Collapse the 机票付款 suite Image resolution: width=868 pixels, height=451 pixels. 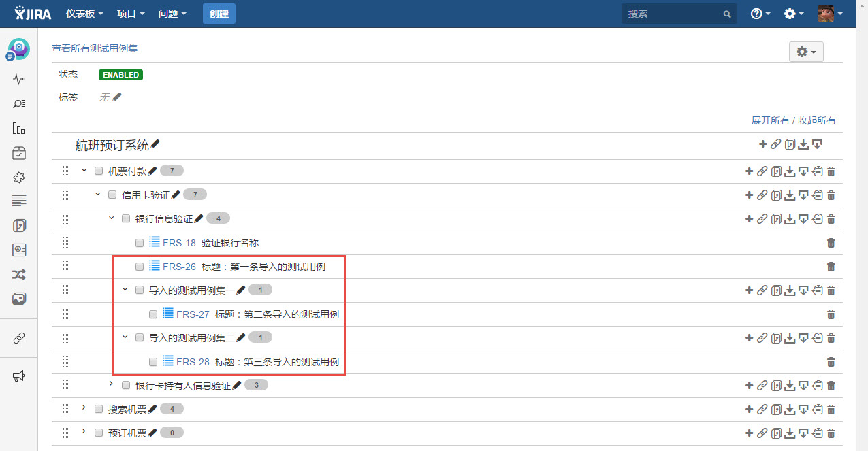coord(84,170)
